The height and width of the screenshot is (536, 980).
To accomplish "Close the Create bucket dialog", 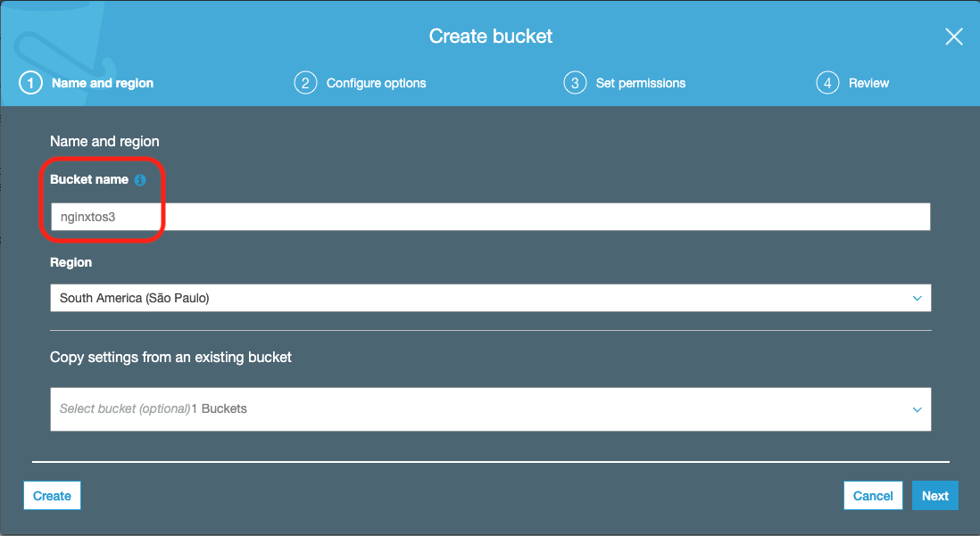I will tap(954, 37).
